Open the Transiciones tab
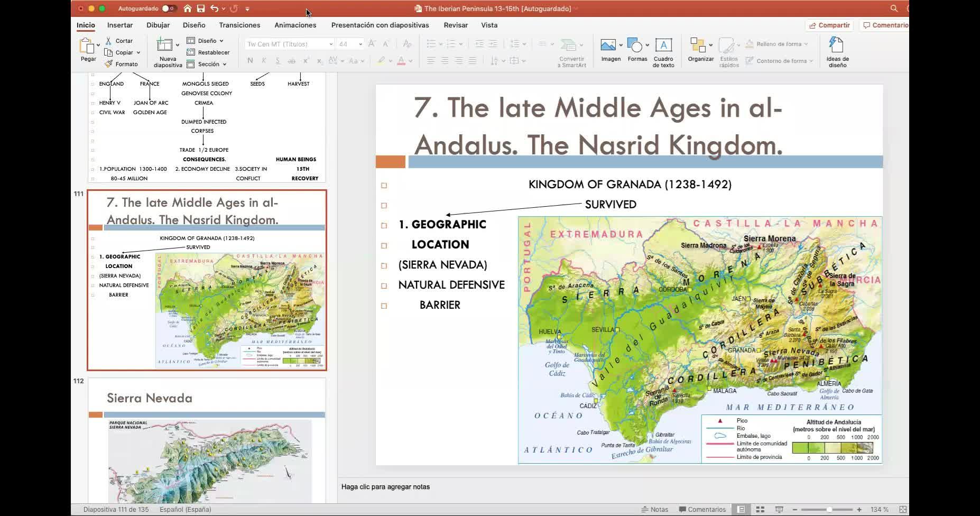Screen dimensions: 980x516 (239, 25)
